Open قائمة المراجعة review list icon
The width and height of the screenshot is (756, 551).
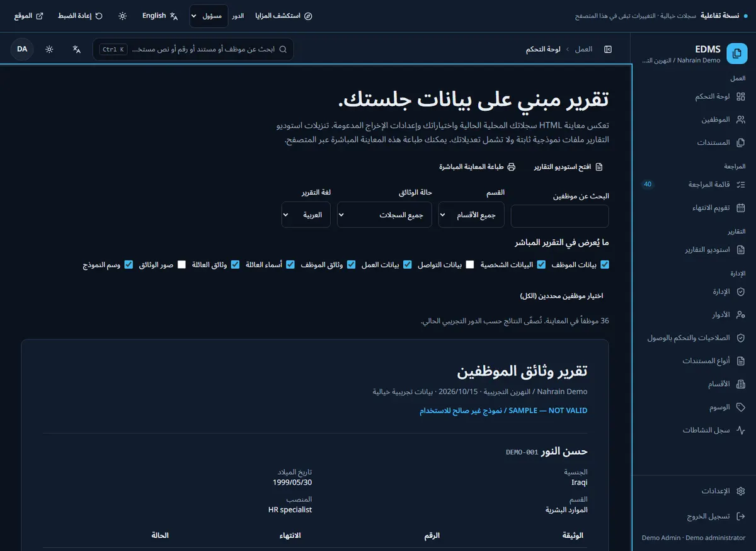[x=741, y=185]
